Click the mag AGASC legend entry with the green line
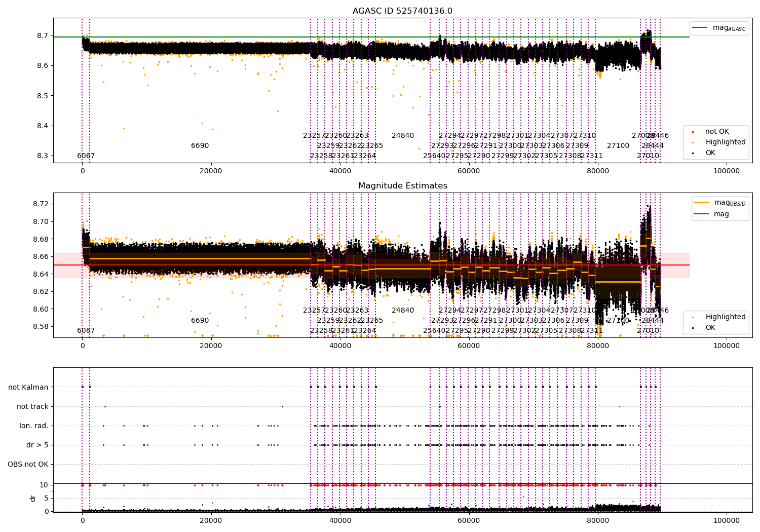Image resolution: width=760 pixels, height=532 pixels. tap(719, 28)
